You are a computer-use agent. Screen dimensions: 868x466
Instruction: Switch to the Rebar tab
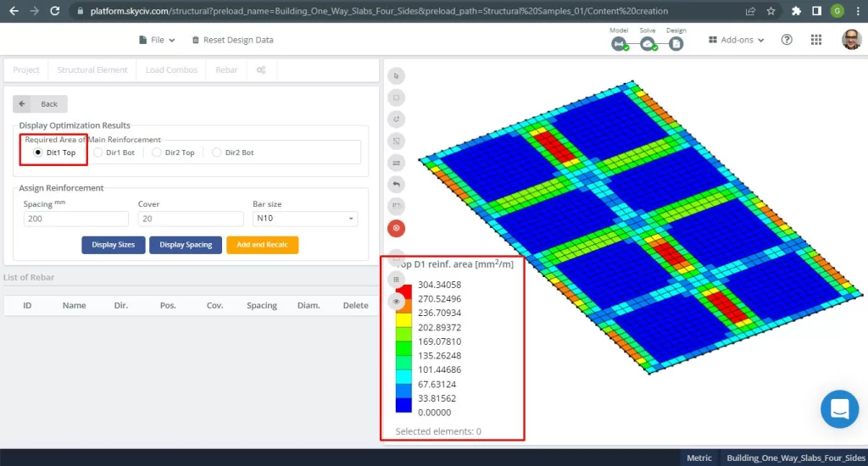(x=226, y=69)
